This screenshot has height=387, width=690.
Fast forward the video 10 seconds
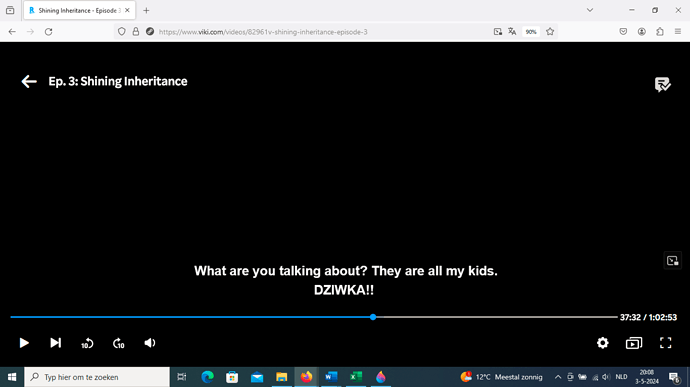coord(118,343)
